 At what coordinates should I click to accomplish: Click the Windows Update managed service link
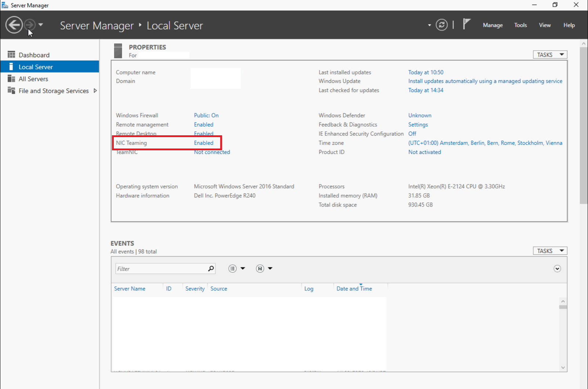485,81
